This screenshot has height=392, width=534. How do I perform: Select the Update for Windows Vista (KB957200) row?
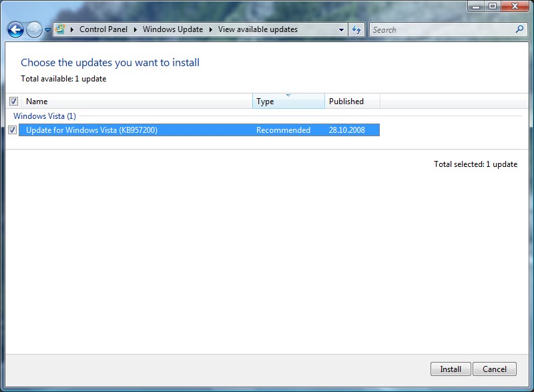point(199,130)
